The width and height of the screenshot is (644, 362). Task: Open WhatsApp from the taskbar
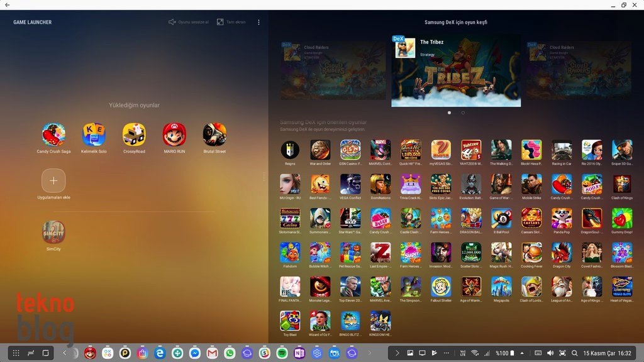(x=230, y=353)
